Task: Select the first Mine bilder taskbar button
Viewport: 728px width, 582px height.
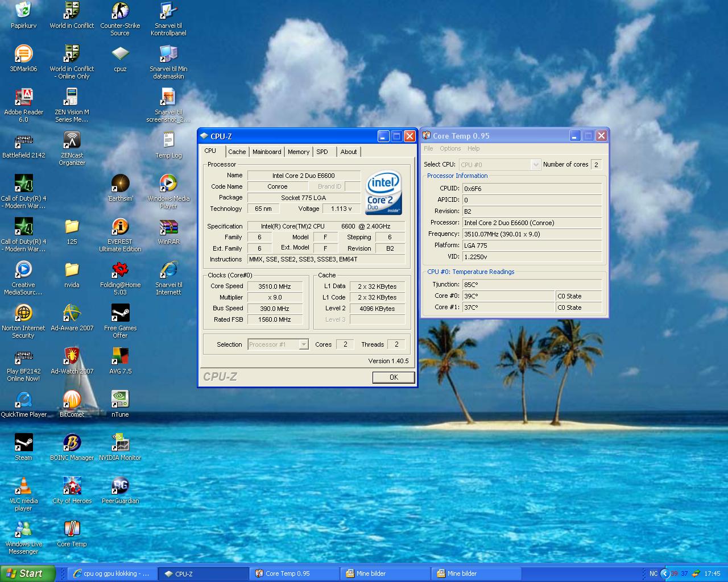Action: coord(385,573)
